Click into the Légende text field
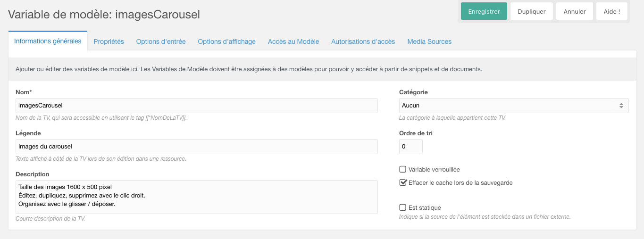The image size is (644, 239). coord(197,147)
